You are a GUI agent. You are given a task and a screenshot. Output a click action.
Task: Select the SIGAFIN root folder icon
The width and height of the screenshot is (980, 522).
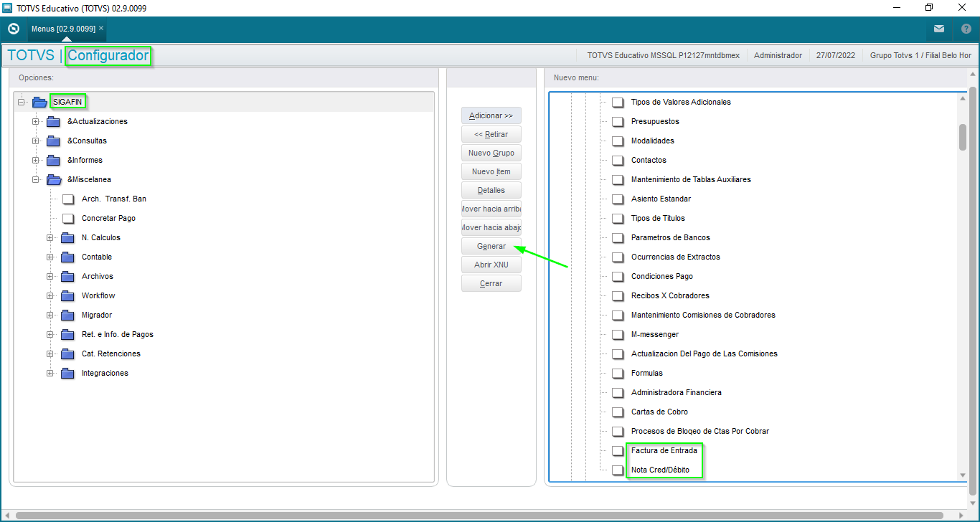(x=39, y=102)
